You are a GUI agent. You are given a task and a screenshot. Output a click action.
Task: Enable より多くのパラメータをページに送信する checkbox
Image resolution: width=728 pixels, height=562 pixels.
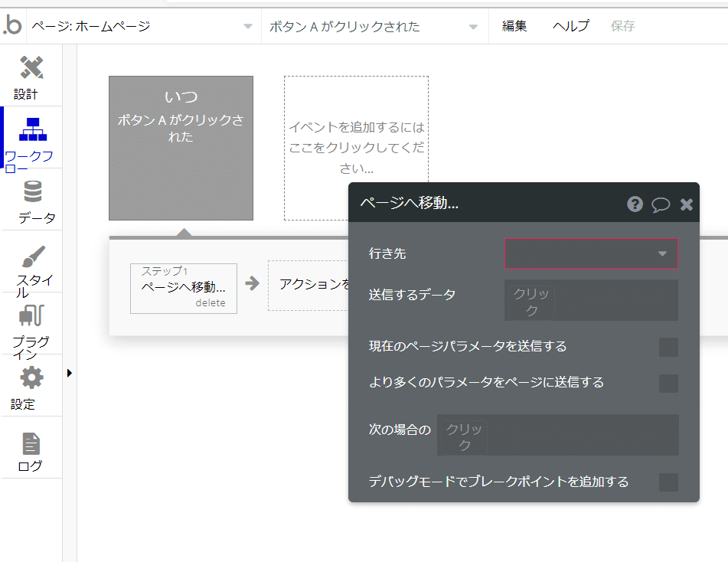pos(668,383)
